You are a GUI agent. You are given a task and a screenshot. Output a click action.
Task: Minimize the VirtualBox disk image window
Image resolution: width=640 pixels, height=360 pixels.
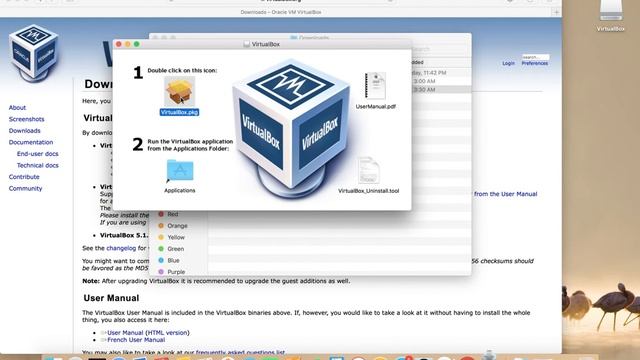128,44
